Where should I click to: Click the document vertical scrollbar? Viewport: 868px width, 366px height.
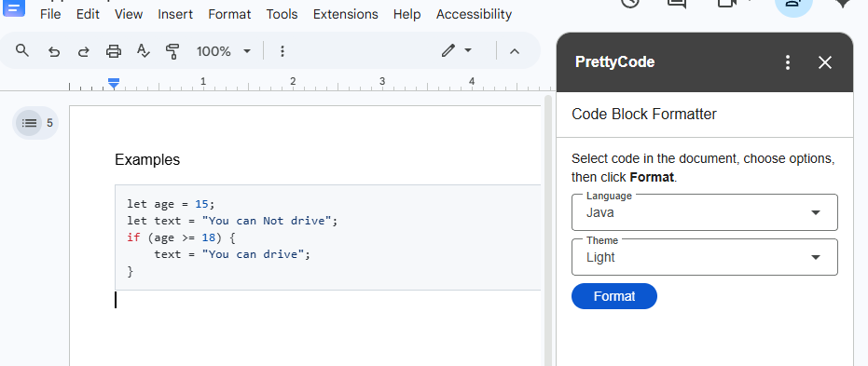click(547, 232)
